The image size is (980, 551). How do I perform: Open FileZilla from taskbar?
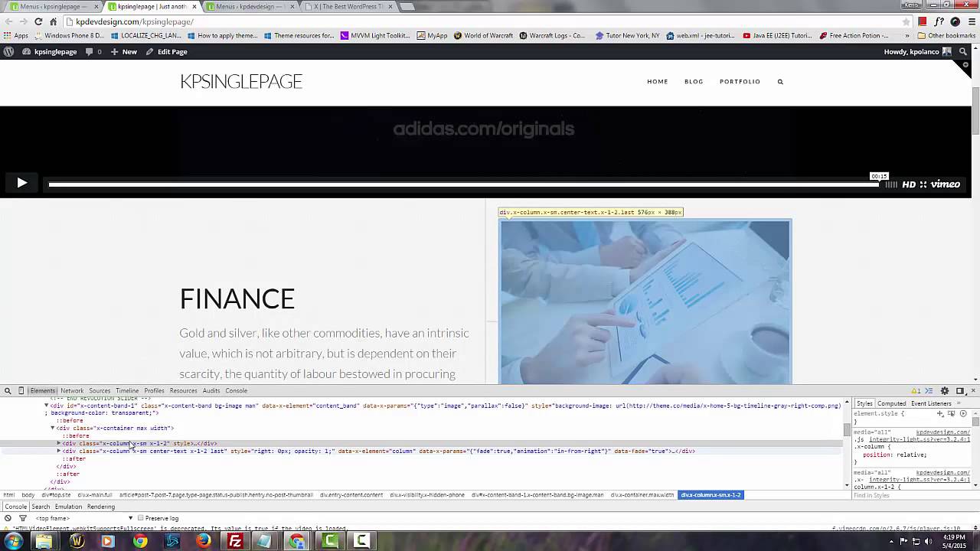pyautogui.click(x=235, y=541)
